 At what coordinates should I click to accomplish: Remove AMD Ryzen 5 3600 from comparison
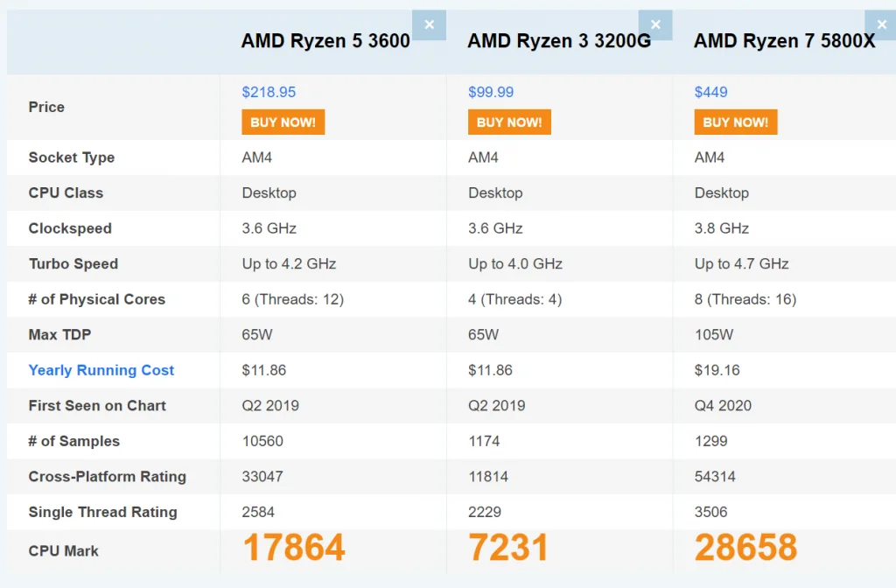429,24
